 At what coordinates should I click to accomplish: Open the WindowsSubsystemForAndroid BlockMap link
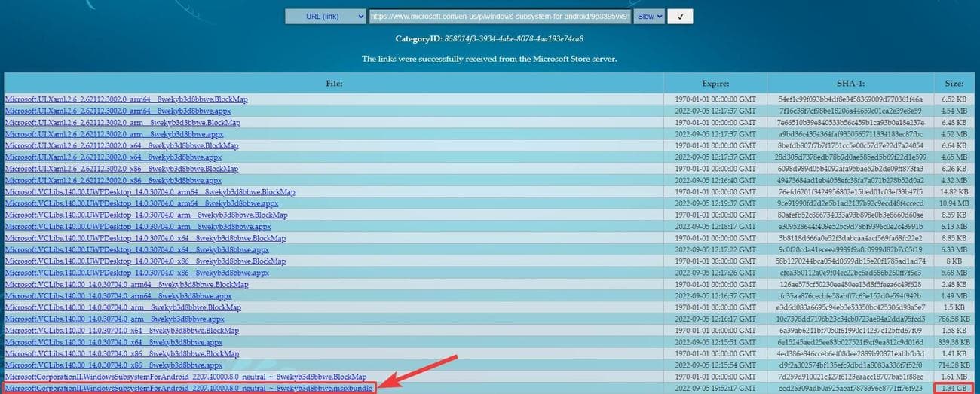point(185,377)
